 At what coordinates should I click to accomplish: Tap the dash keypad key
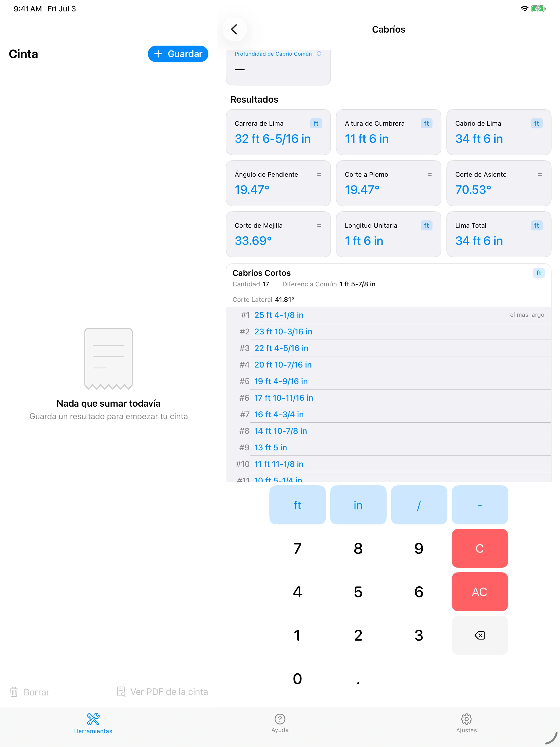point(480,505)
